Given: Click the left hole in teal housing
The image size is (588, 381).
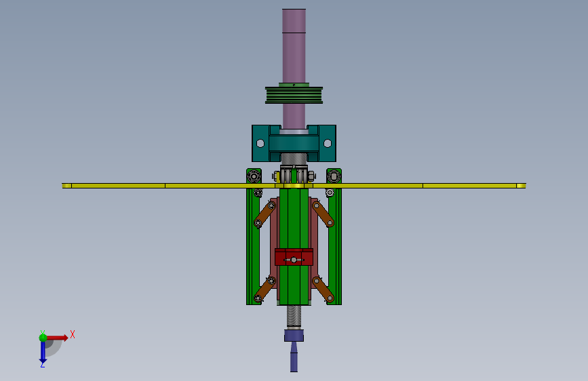Looking at the screenshot, I should [x=260, y=143].
